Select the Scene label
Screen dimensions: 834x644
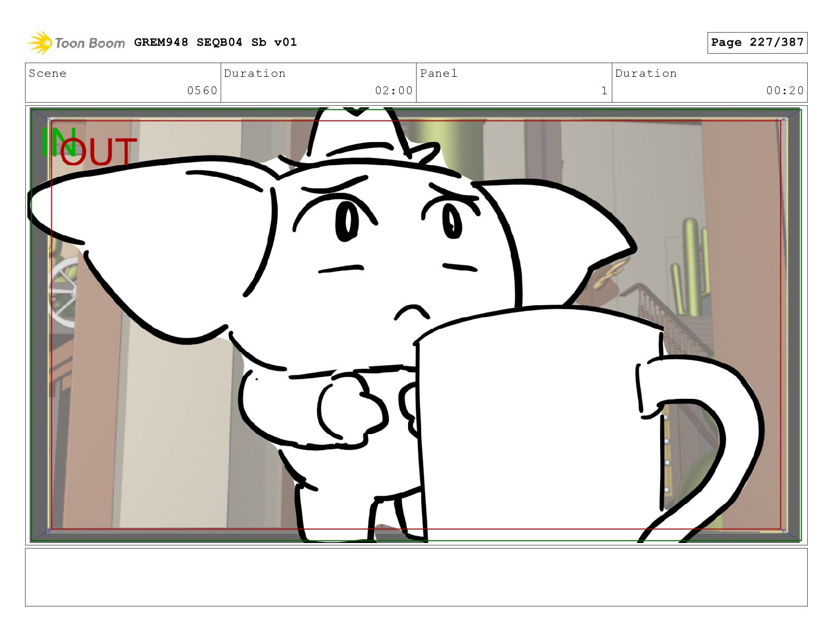pyautogui.click(x=48, y=73)
